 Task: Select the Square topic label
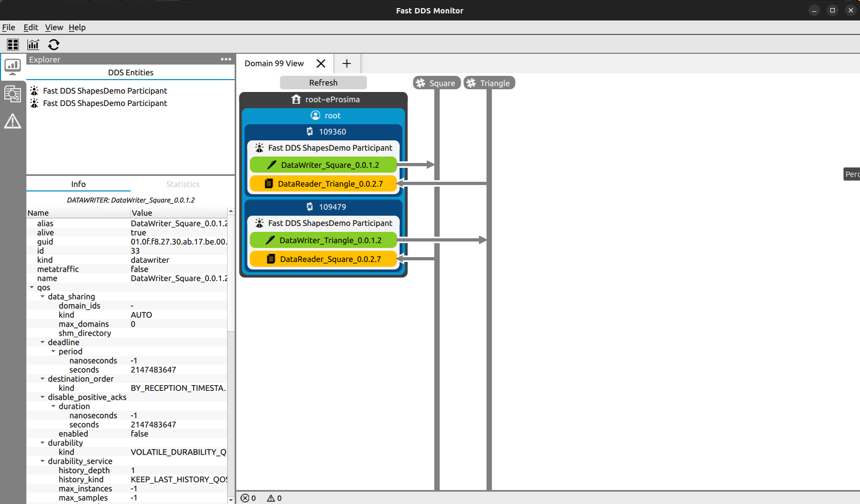pos(442,83)
